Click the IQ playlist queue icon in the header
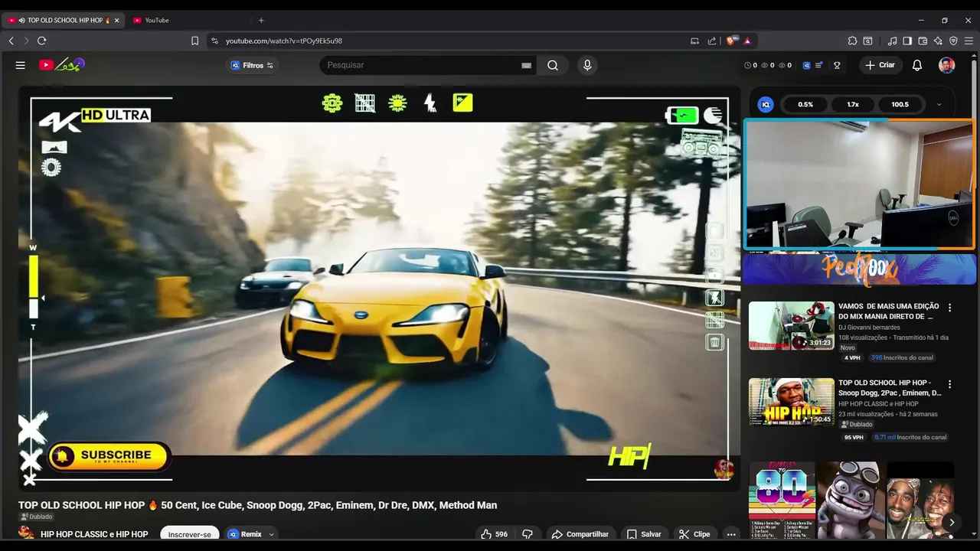Image resolution: width=980 pixels, height=551 pixels. tap(819, 65)
